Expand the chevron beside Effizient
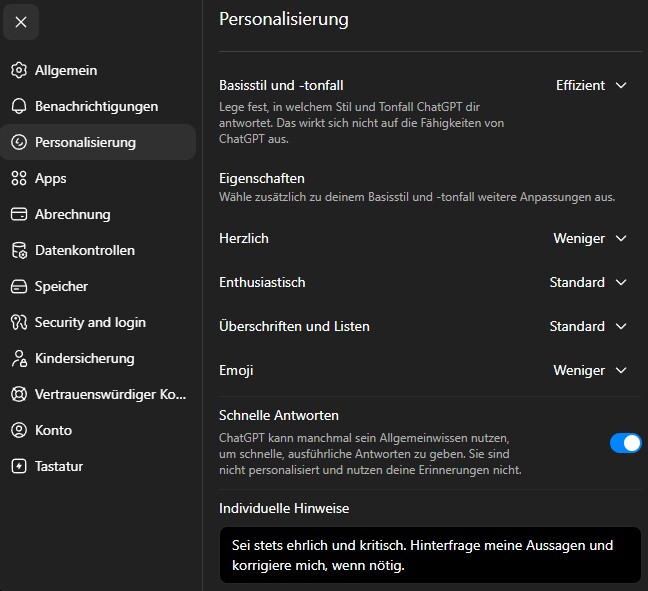 pyautogui.click(x=621, y=86)
